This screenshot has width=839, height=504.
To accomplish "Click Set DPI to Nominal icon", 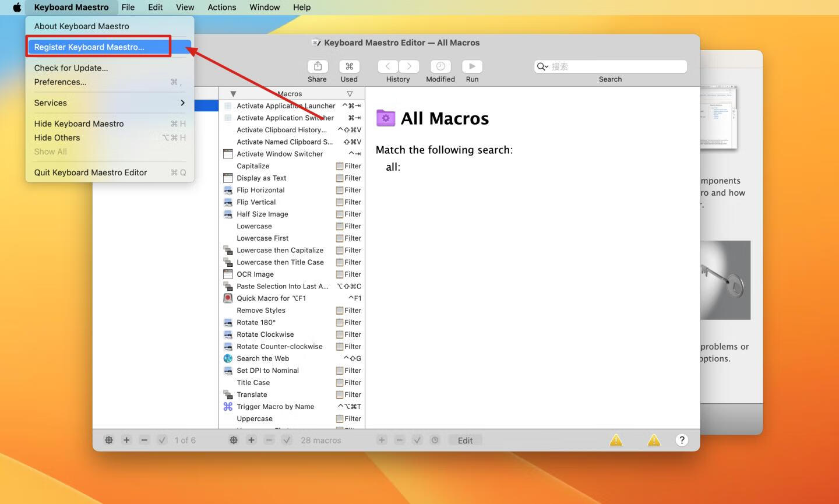I will pyautogui.click(x=228, y=371).
